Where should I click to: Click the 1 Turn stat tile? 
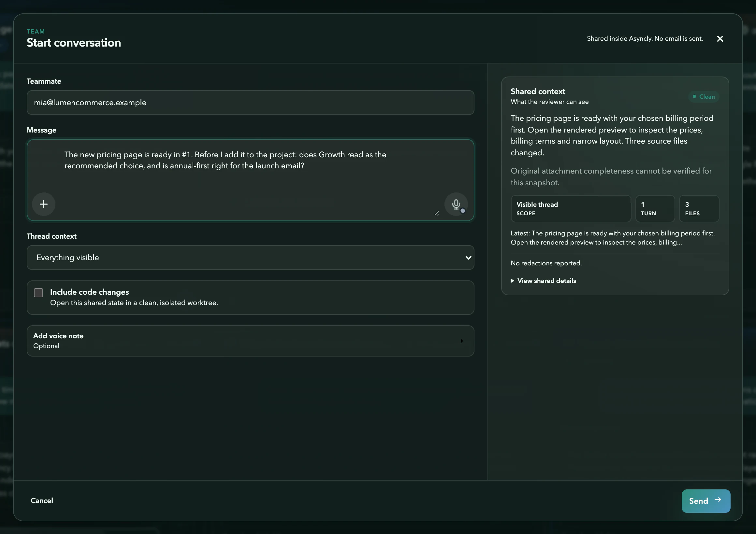coord(655,209)
